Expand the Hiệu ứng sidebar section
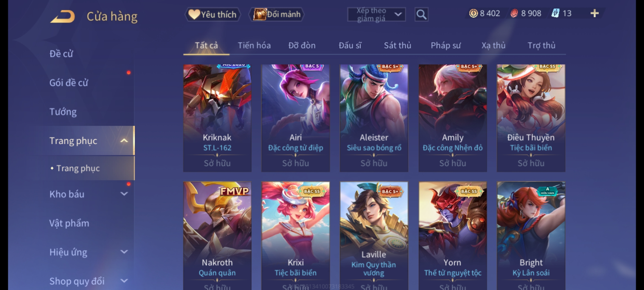The image size is (644, 290). [x=124, y=252]
